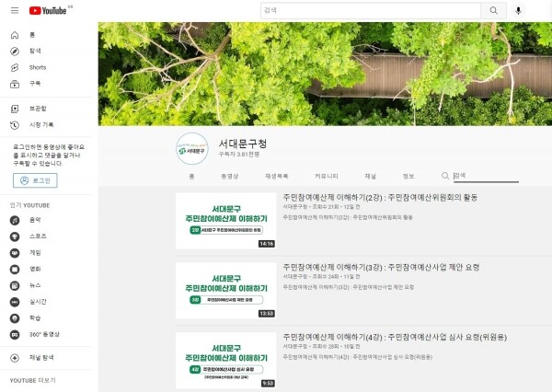Switch to the 재생목록 tab

pyautogui.click(x=277, y=176)
